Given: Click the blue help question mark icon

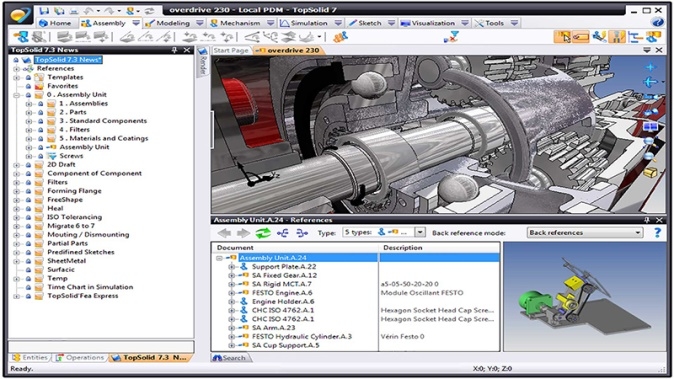Looking at the screenshot, I should tap(657, 232).
